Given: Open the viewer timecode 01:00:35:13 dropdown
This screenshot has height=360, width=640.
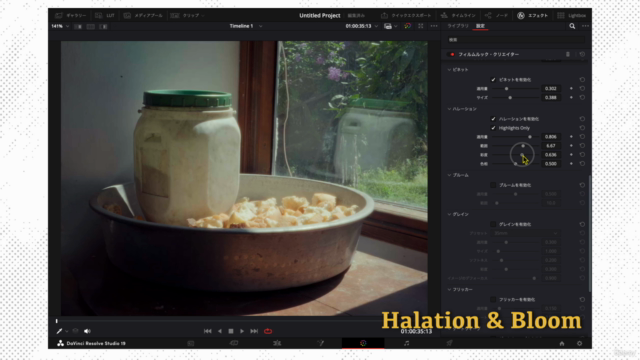Looking at the screenshot, I should [362, 26].
